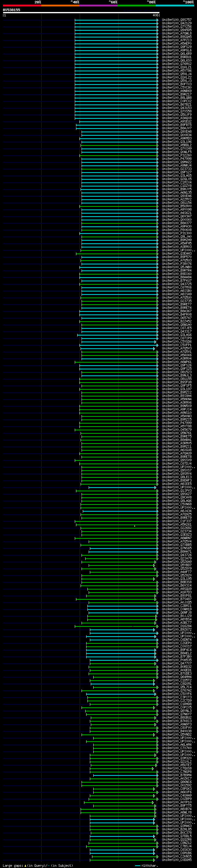Click hit label UniRef100_C6TIP9

[177, 338]
